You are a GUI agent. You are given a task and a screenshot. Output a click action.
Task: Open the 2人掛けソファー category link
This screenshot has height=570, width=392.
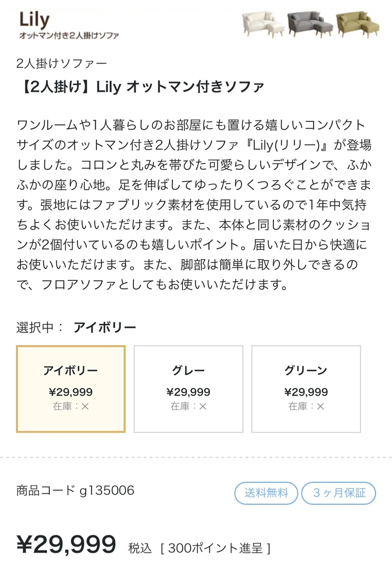61,63
